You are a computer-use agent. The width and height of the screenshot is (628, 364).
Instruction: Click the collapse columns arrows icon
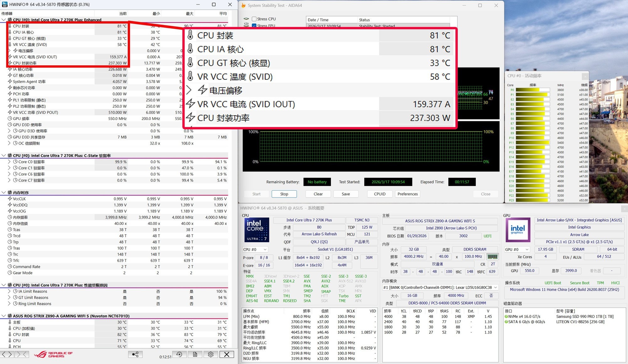22,354
